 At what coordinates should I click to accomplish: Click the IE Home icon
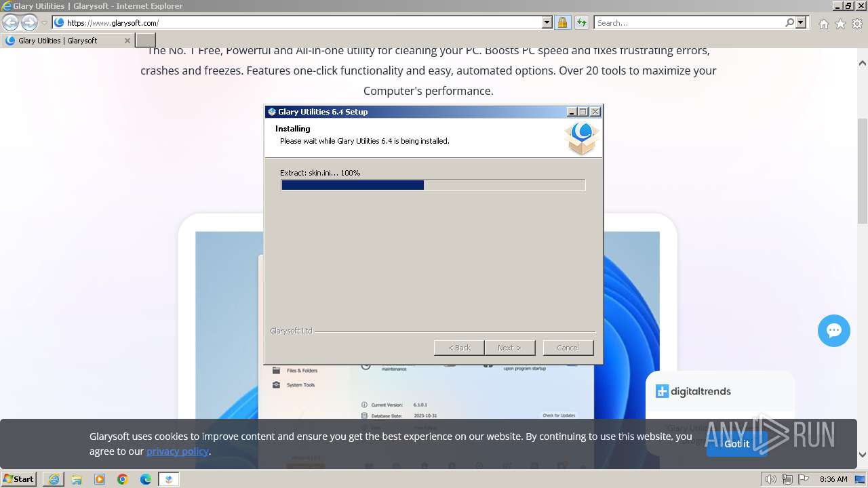(823, 24)
